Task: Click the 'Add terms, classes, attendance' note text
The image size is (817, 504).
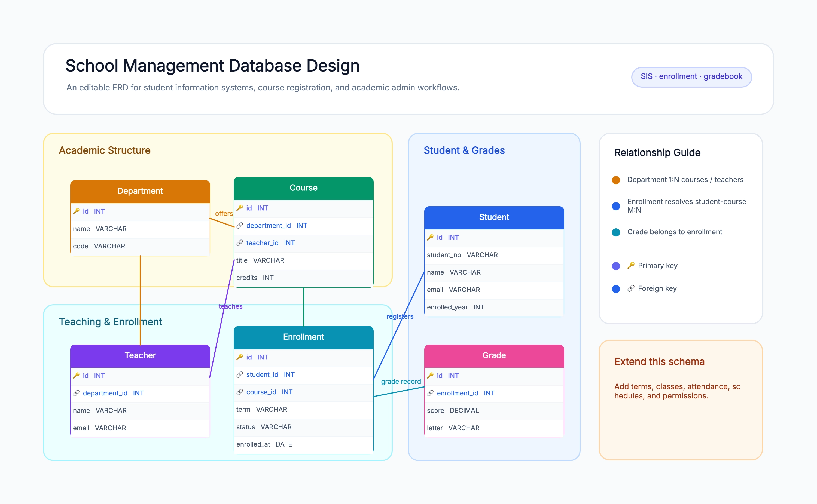Action: (677, 391)
